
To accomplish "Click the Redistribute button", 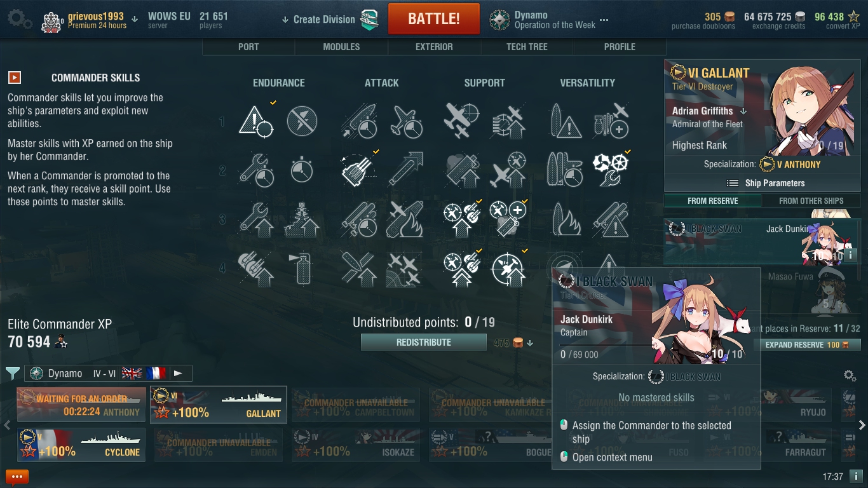I will point(423,342).
